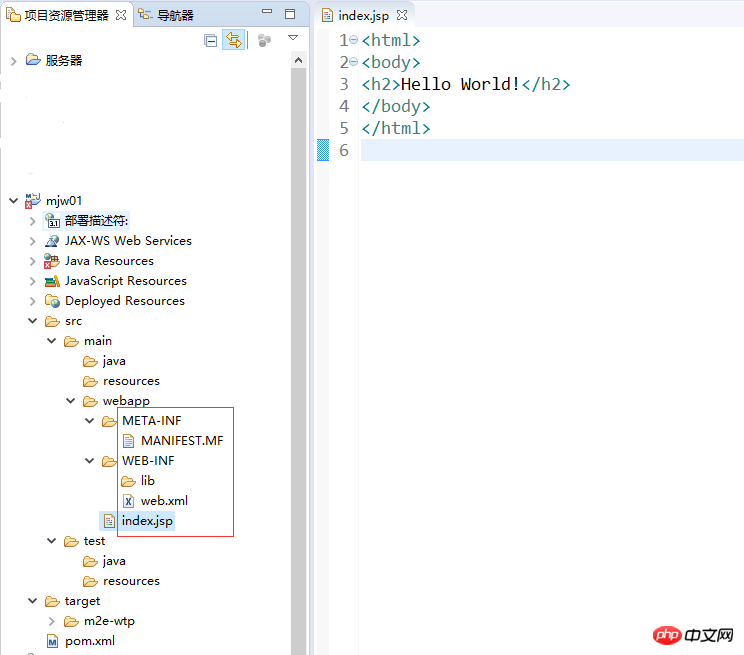This screenshot has width=744, height=655.
Task: Click the 部署描述符 icon
Action: (52, 221)
